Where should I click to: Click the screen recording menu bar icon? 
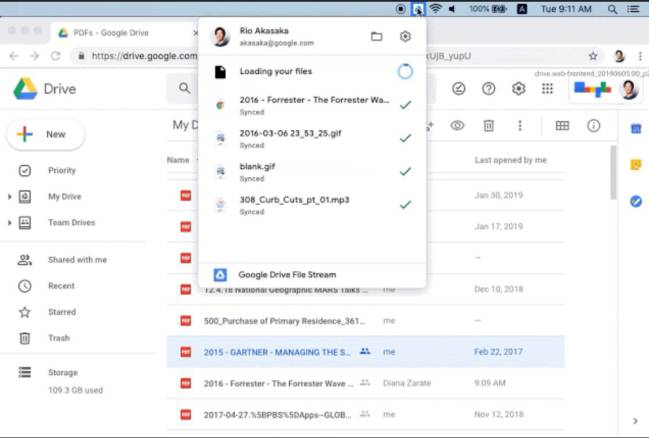click(x=401, y=9)
